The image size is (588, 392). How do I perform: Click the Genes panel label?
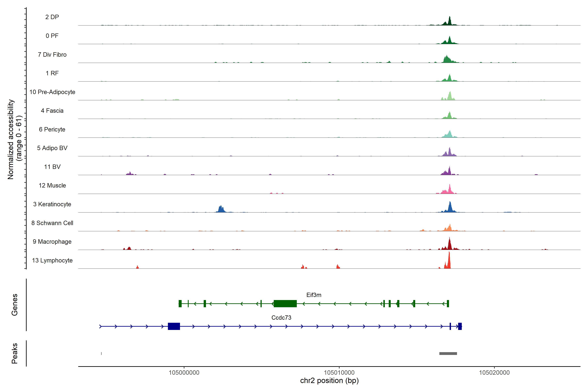point(15,304)
